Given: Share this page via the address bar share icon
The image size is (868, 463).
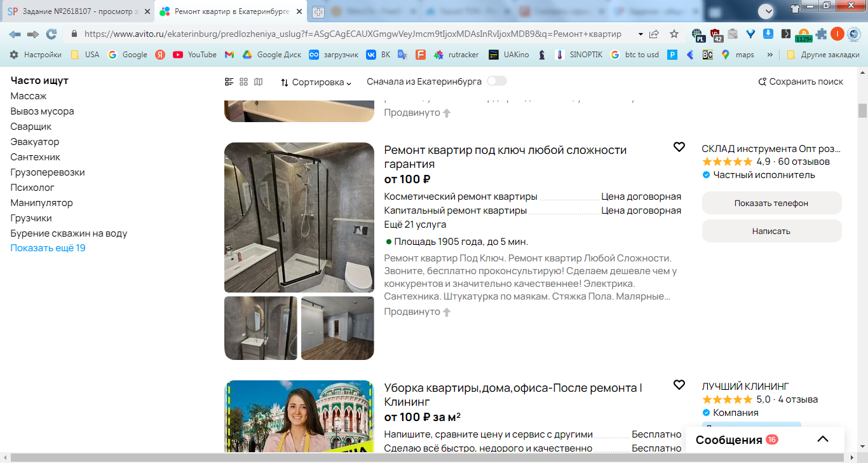Looking at the screenshot, I should (x=654, y=34).
